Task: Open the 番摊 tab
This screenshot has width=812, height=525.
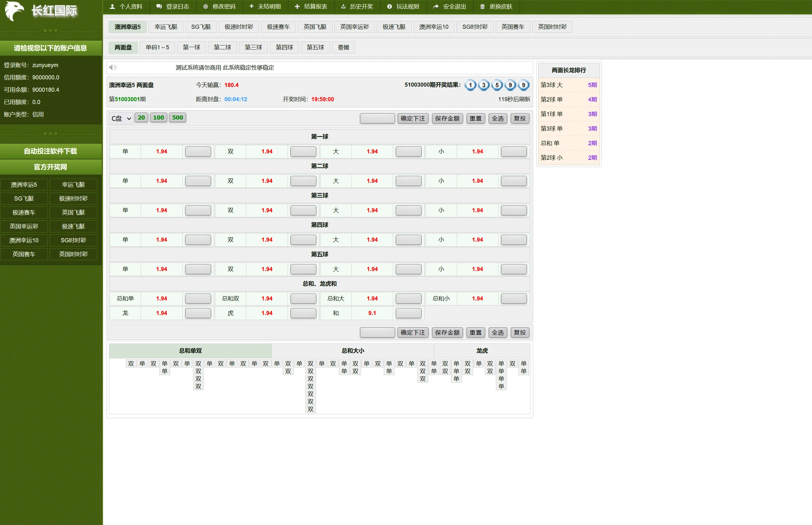Action: 343,47
